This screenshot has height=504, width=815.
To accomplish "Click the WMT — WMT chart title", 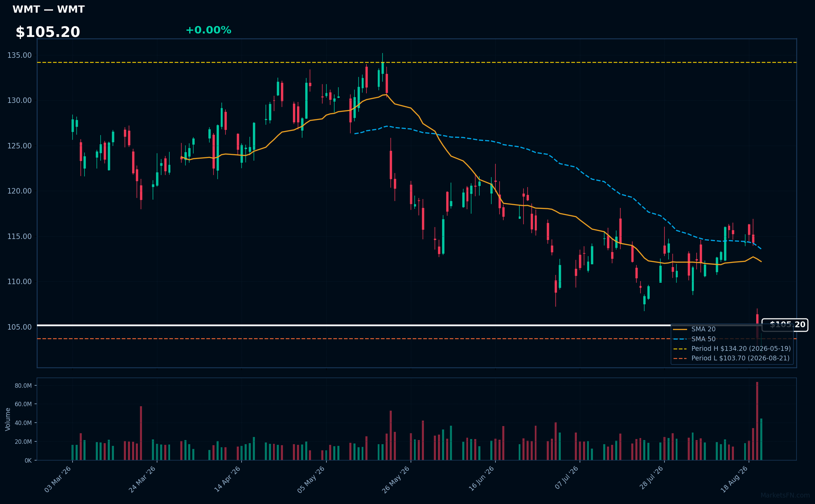I will point(49,9).
